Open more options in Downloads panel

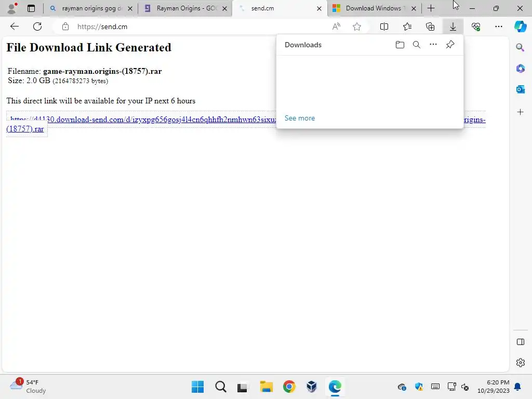[x=433, y=45]
